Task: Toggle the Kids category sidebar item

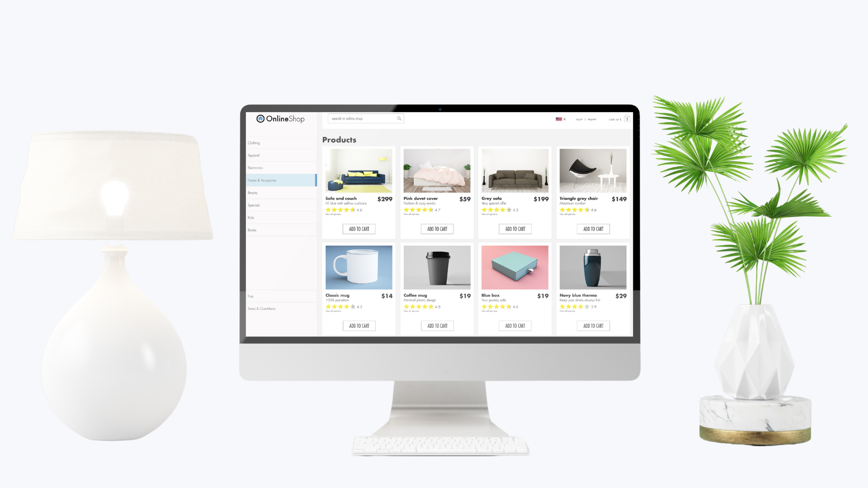Action: (251, 217)
